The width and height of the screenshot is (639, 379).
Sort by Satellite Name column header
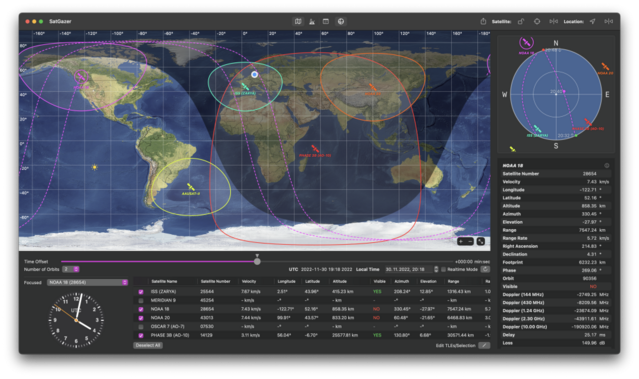(x=165, y=281)
